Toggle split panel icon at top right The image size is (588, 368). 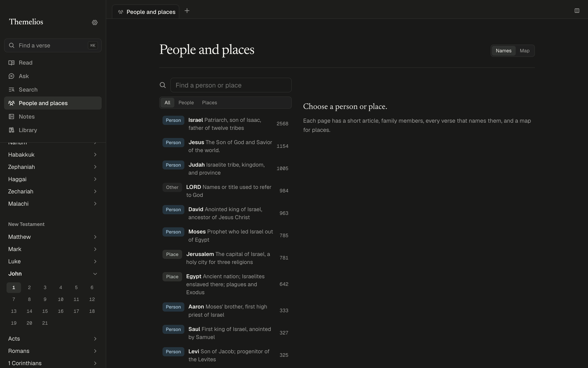coord(577,11)
